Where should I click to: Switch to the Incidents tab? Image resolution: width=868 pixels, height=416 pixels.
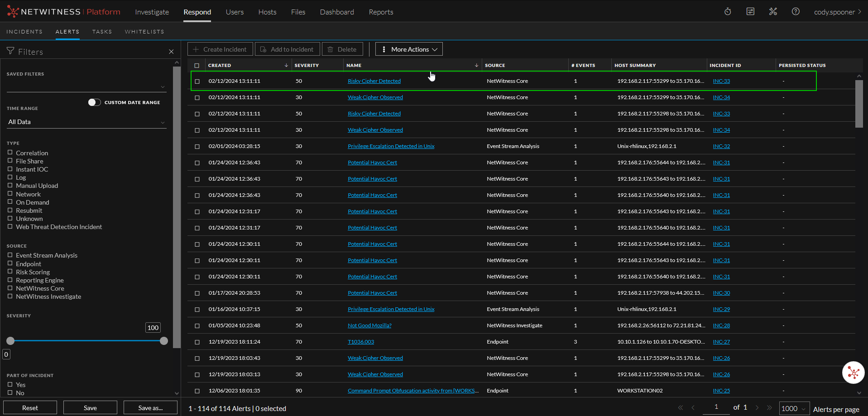[24, 32]
